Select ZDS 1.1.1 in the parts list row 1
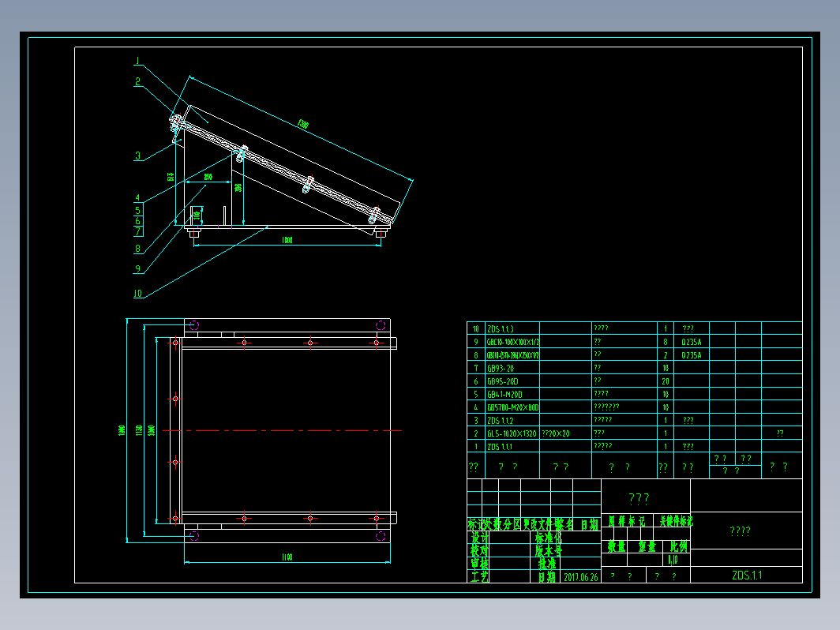The image size is (840, 630). click(500, 447)
